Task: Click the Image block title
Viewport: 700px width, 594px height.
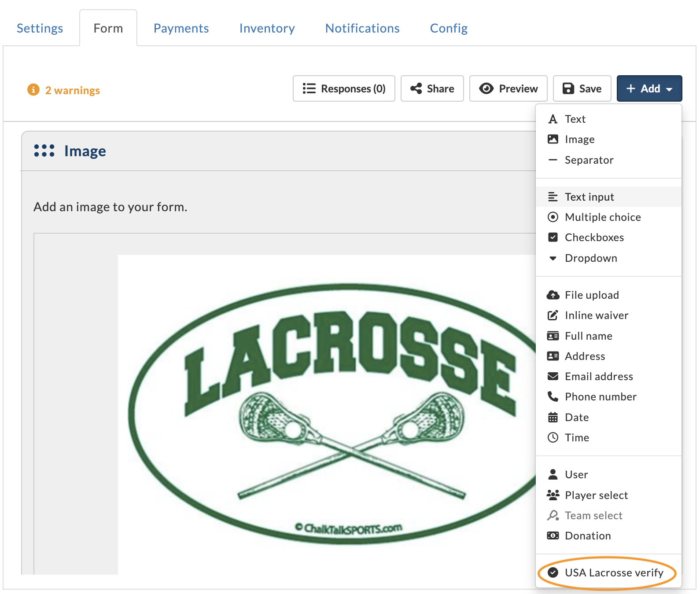Action: point(85,151)
